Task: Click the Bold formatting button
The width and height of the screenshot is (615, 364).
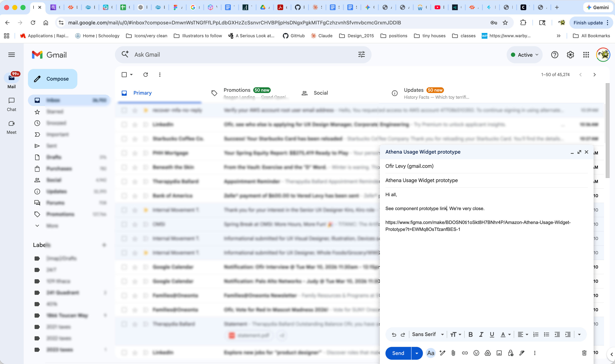Action: [x=470, y=334]
